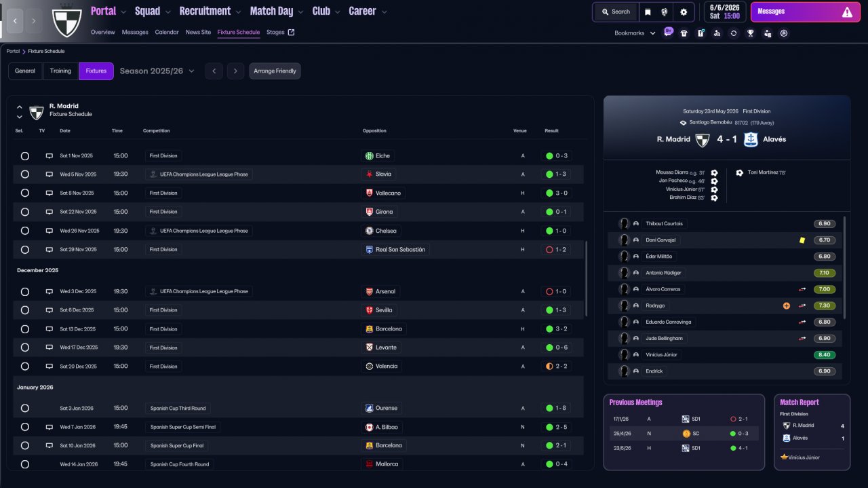868x488 pixels.
Task: Expand the Bookmarks dropdown
Action: [x=635, y=33]
